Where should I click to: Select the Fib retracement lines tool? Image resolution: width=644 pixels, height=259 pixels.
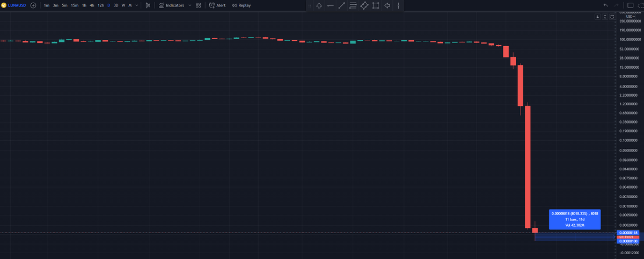(x=353, y=5)
